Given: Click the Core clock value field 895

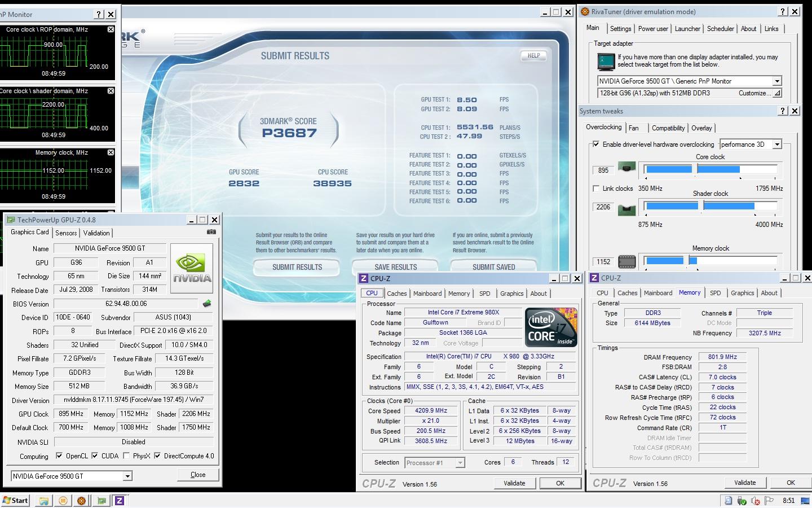Looking at the screenshot, I should point(603,170).
